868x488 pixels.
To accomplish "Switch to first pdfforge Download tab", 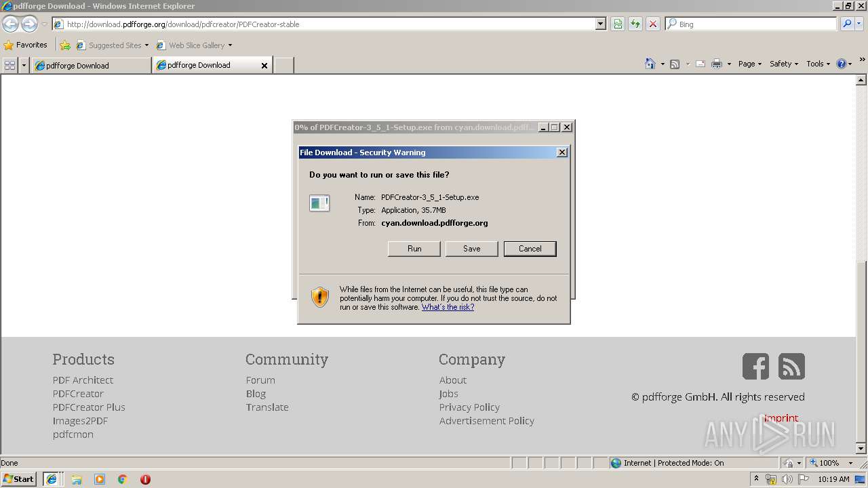I will 91,65.
